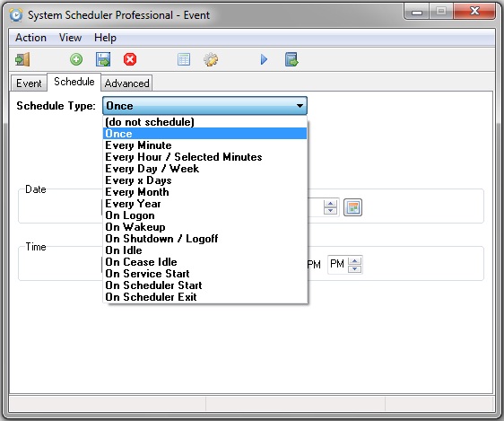The image size is (504, 421).
Task: Switch to the Advanced tab
Action: (127, 83)
